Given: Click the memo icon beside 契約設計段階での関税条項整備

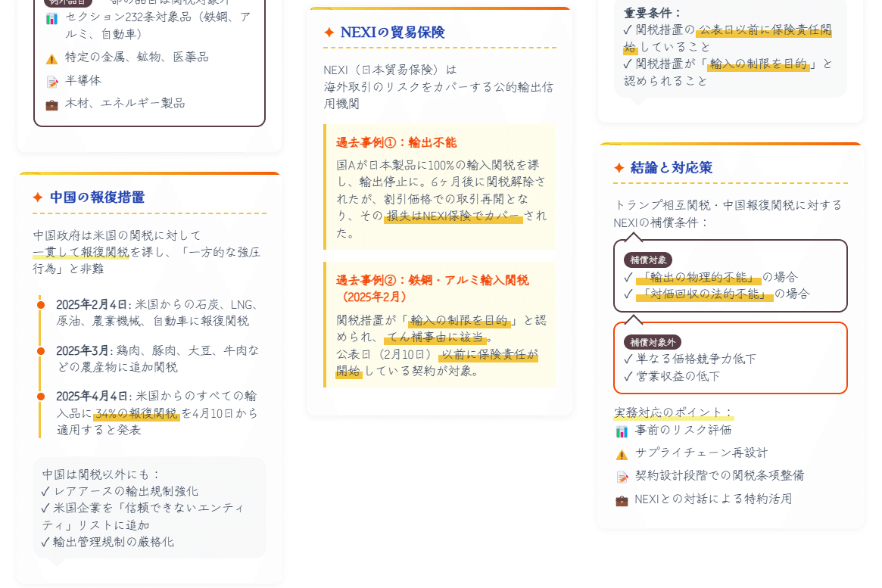Looking at the screenshot, I should point(622,478).
